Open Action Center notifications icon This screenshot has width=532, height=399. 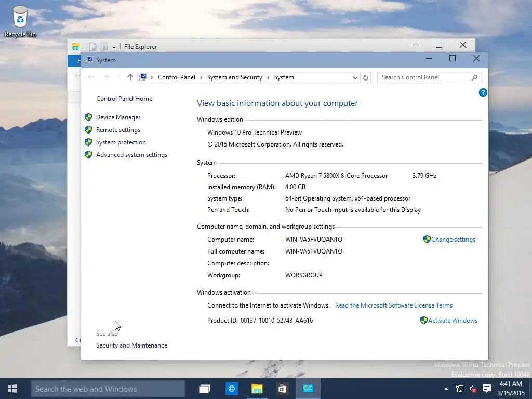point(487,389)
